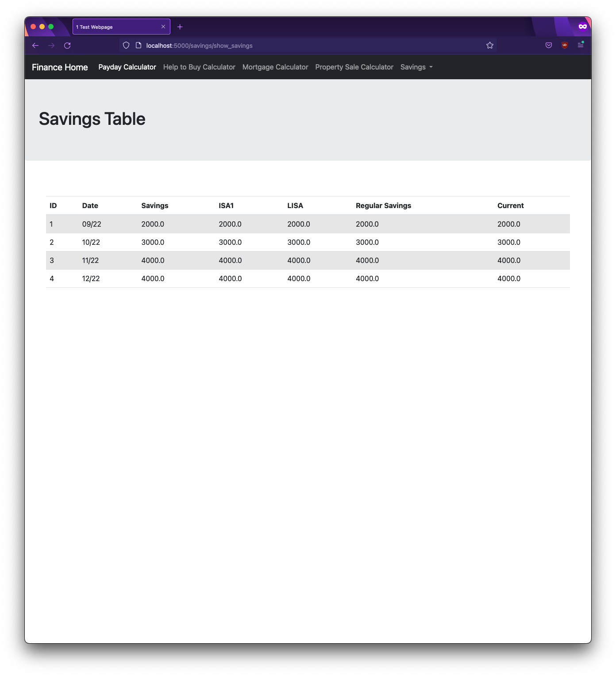Click the browser back arrow
Image resolution: width=616 pixels, height=676 pixels.
tap(35, 46)
